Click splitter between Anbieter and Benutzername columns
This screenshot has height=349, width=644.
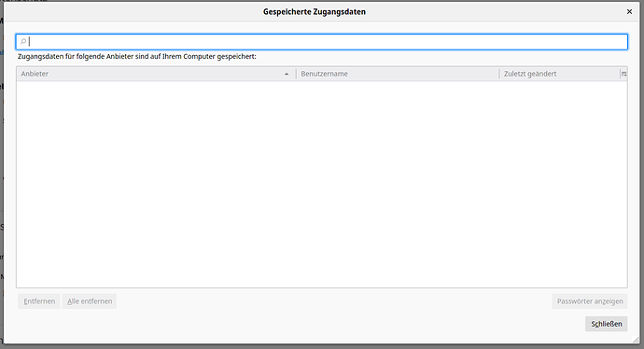click(296, 74)
